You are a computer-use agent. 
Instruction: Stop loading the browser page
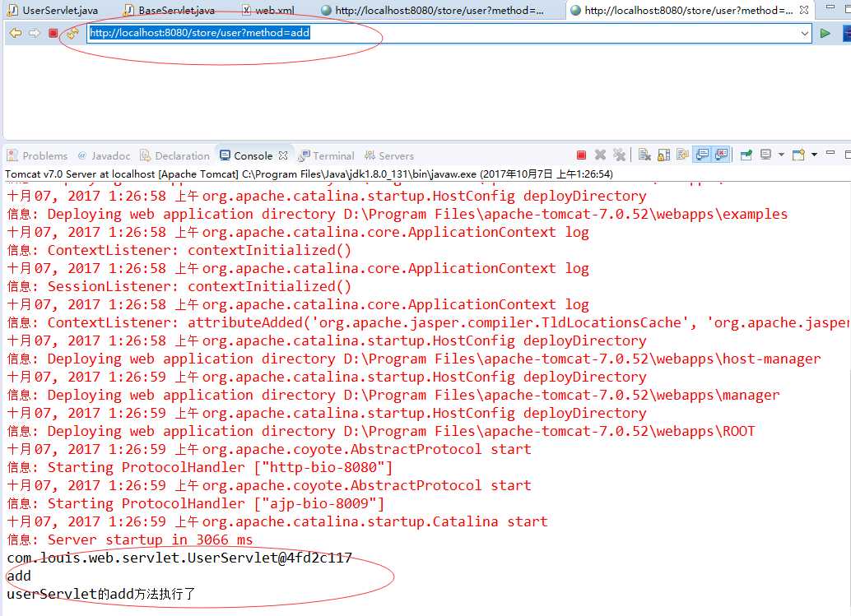pos(53,33)
